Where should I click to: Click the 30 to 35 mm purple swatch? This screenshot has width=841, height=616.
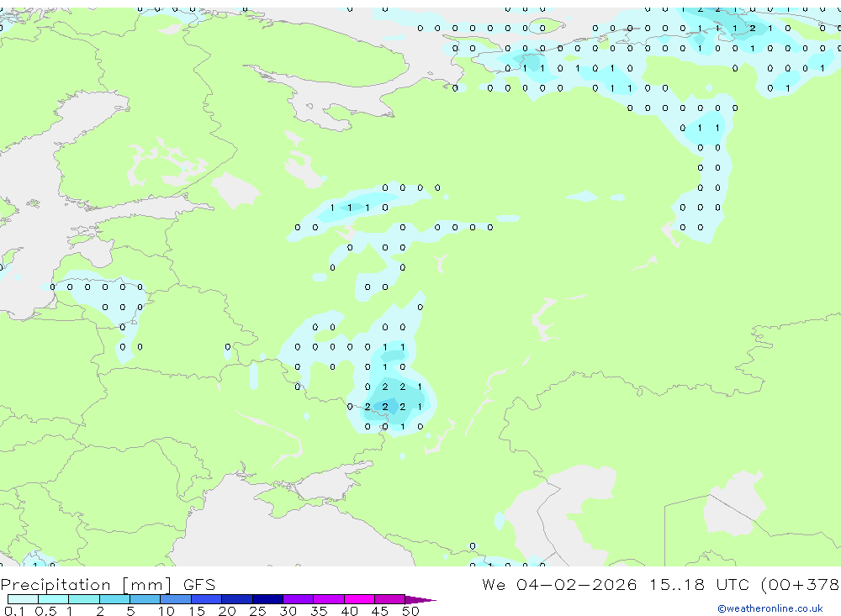pos(299,599)
